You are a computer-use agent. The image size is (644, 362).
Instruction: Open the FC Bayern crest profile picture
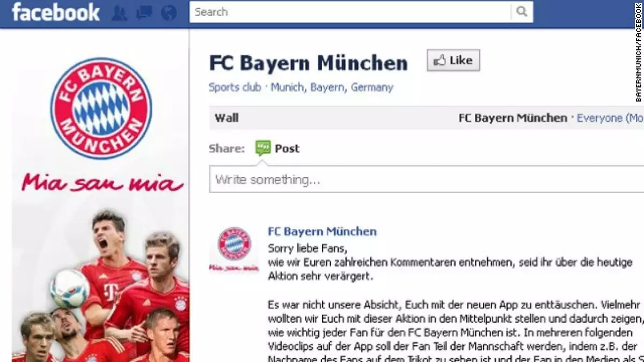(x=101, y=108)
